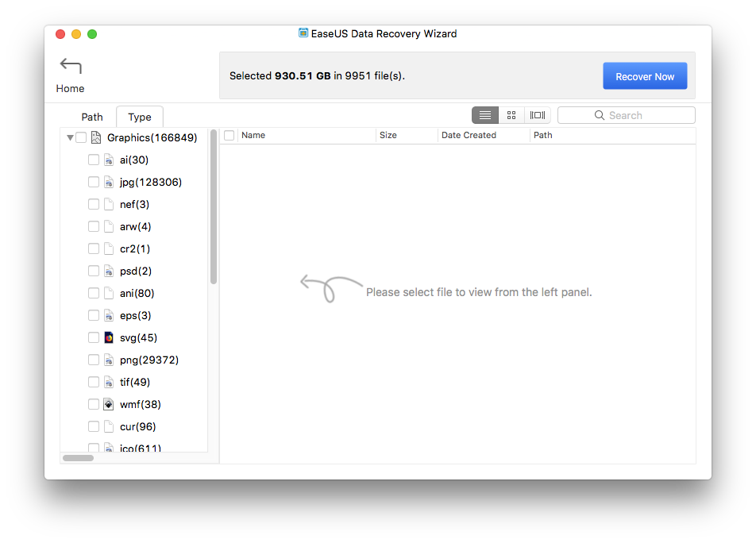This screenshot has height=543, width=756.
Task: Click the left panel vertical scrollbar
Action: [x=214, y=207]
